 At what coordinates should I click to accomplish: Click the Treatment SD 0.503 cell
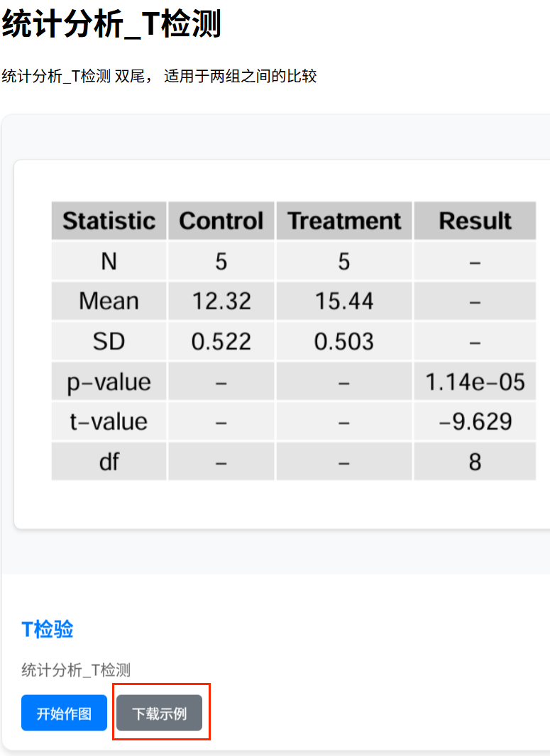344,341
